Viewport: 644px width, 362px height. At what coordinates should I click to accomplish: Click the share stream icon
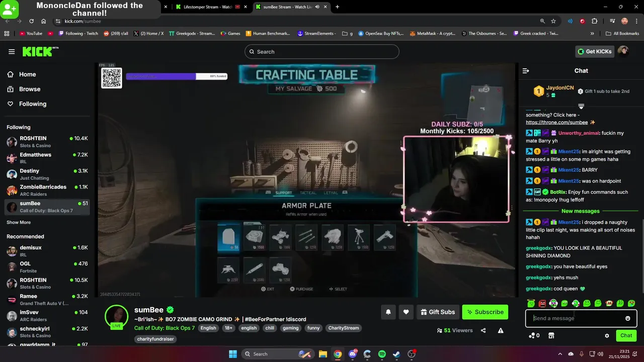484,330
